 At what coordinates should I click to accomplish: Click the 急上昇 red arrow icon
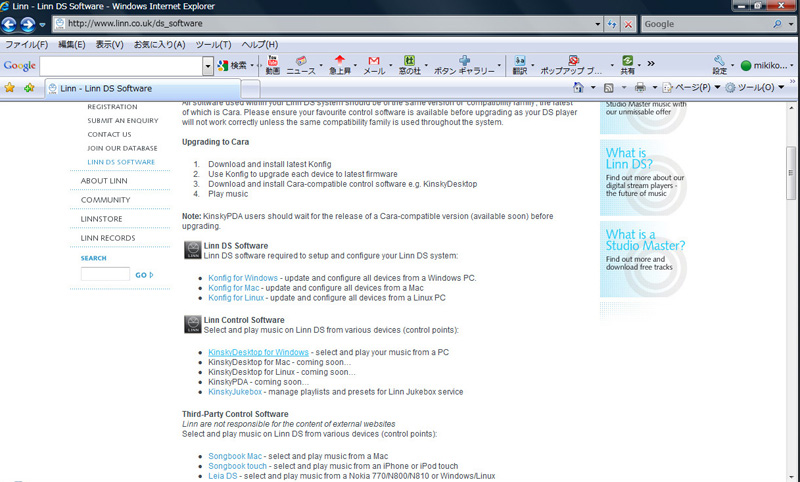[340, 65]
